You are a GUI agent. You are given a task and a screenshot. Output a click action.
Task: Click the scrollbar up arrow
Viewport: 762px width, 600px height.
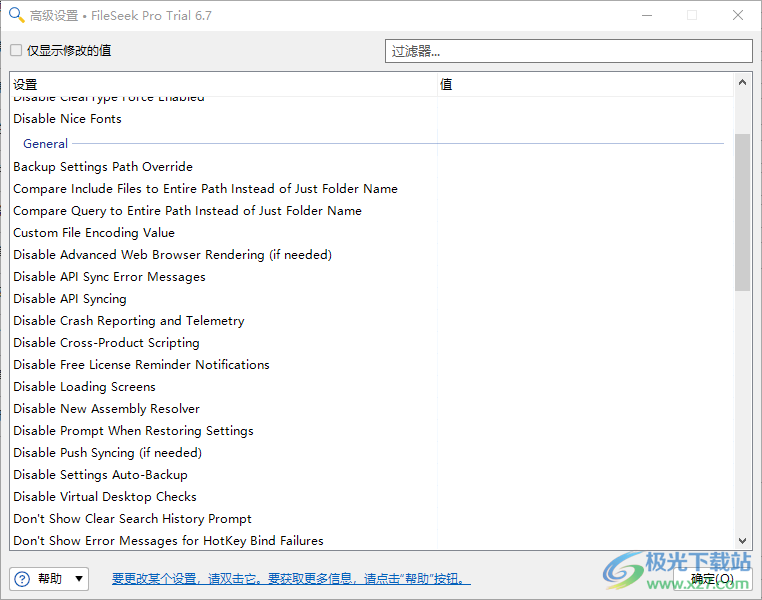pos(742,83)
